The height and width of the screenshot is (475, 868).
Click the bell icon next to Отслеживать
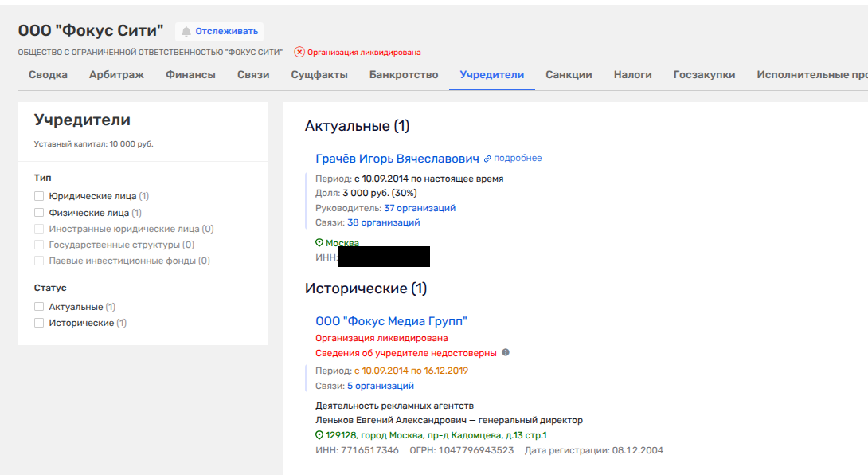click(x=186, y=32)
